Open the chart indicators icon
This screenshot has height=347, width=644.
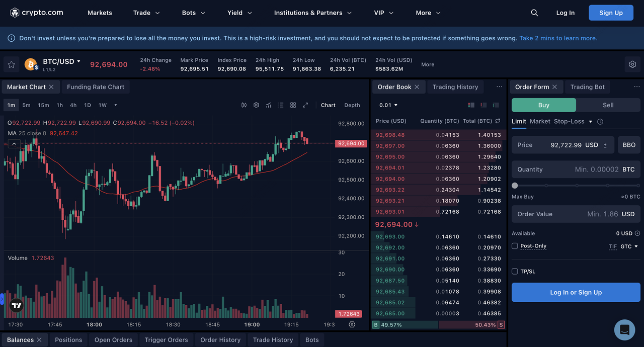[x=269, y=105]
